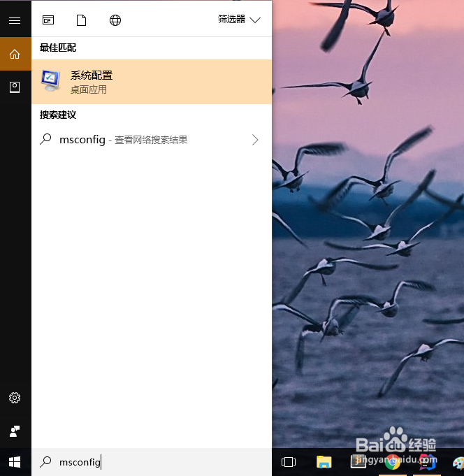The image size is (464, 476).
Task: Expand the 筛选器 filter dropdown
Action: click(x=239, y=20)
